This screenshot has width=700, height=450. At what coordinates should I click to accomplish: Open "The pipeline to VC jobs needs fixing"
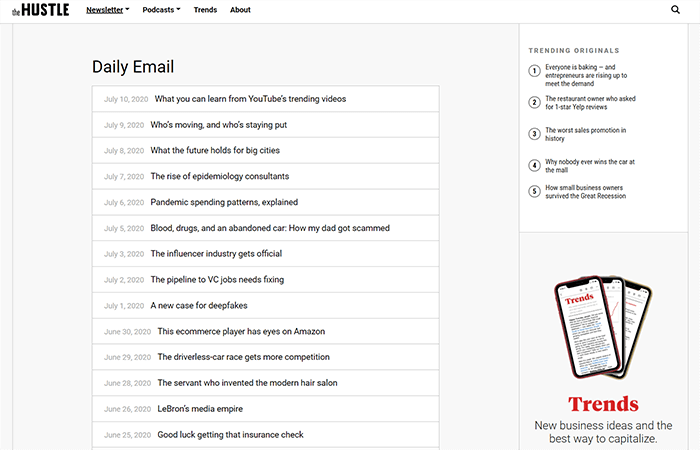pos(217,279)
